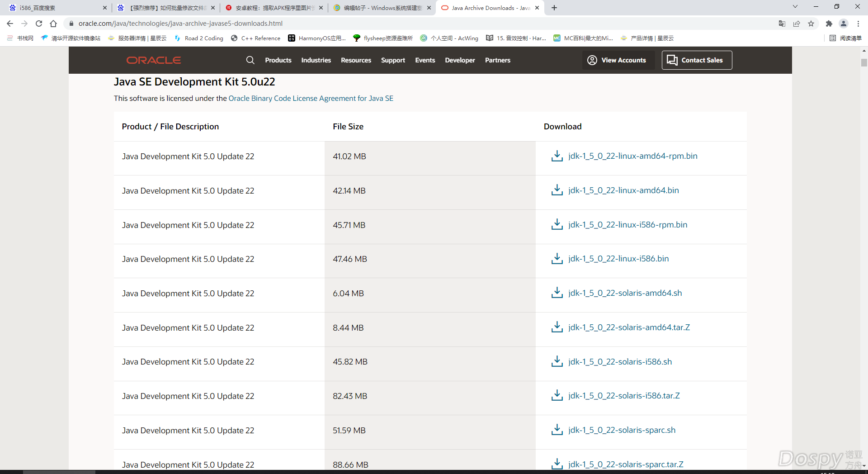The height and width of the screenshot is (474, 868).
Task: Open a new browser tab with plus icon
Action: (x=554, y=8)
